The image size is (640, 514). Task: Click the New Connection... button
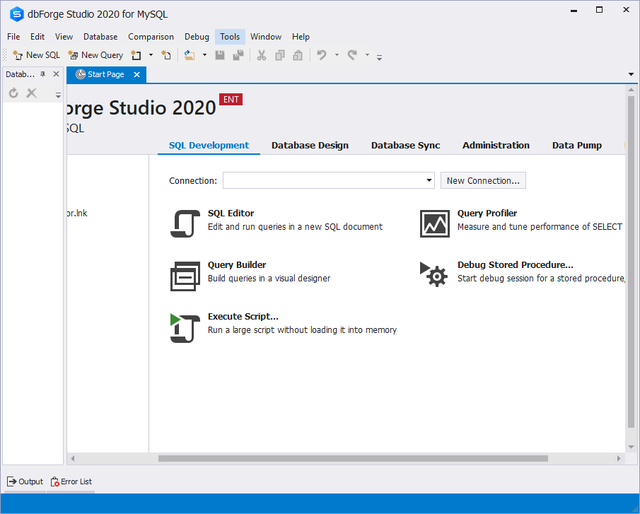point(483,181)
